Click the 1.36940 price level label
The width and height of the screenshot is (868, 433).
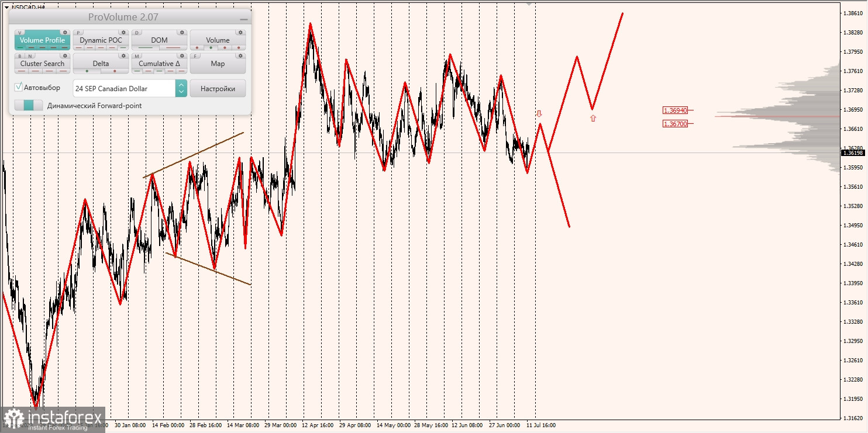[x=675, y=110]
